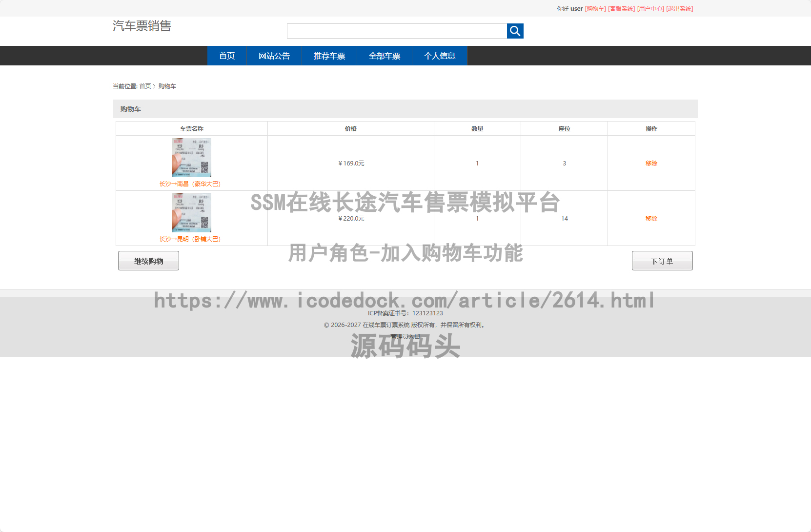Log out via 退出系统 link

[x=679, y=9]
